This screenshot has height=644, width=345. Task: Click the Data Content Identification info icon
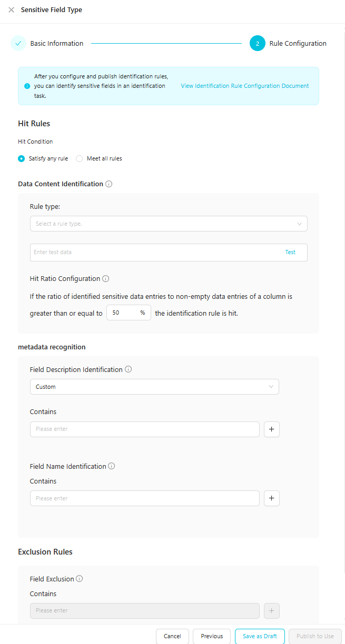[x=109, y=184]
